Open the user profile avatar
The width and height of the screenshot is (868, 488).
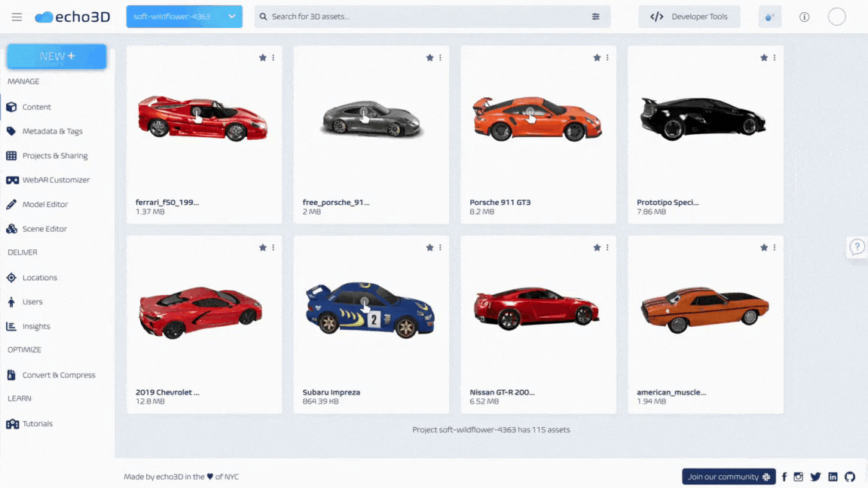(x=837, y=17)
